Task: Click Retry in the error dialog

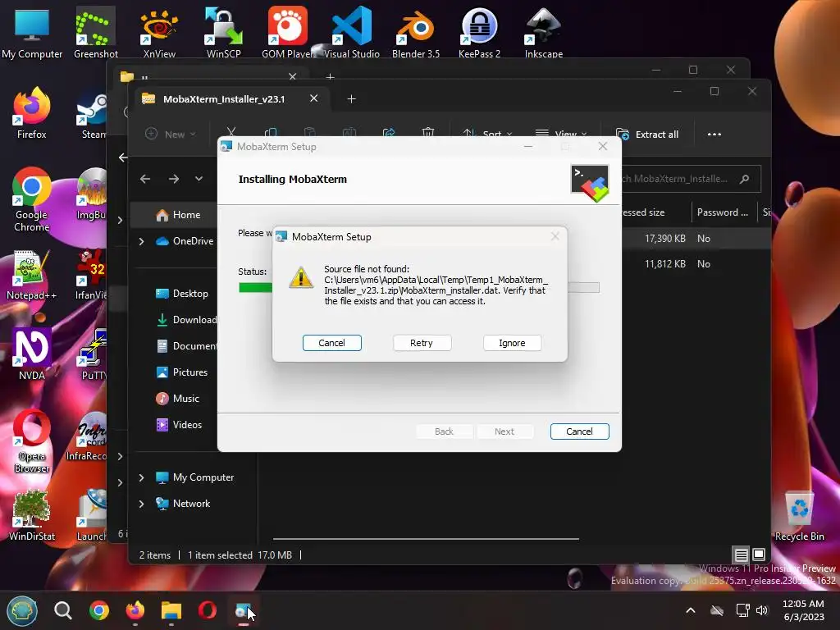Action: (x=422, y=343)
